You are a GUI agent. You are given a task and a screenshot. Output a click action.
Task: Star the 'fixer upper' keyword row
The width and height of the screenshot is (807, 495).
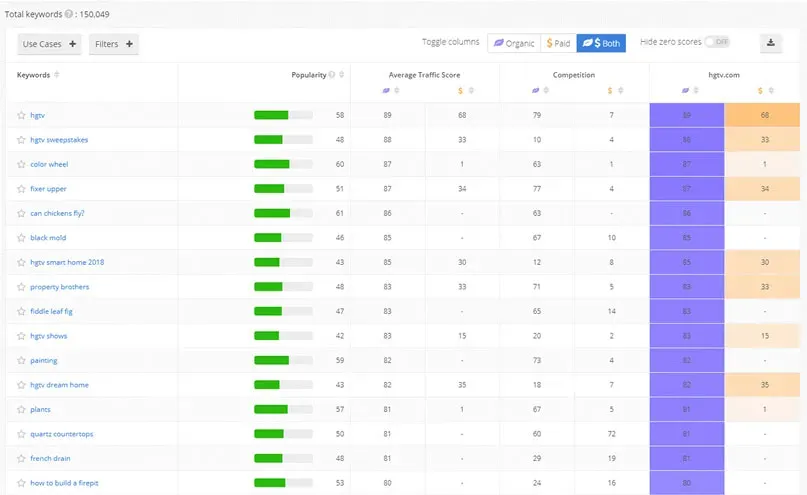click(21, 189)
